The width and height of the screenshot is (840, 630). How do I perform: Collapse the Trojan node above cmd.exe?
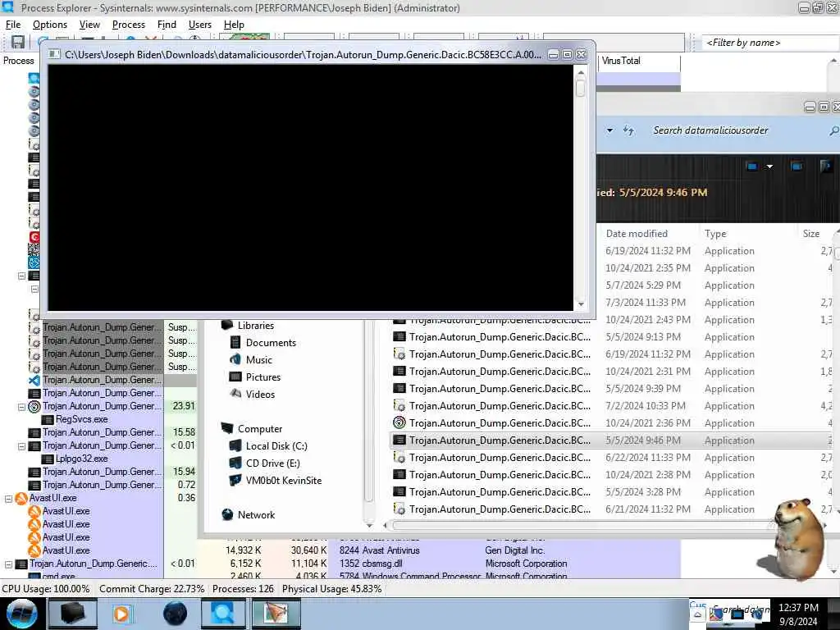(x=8, y=564)
